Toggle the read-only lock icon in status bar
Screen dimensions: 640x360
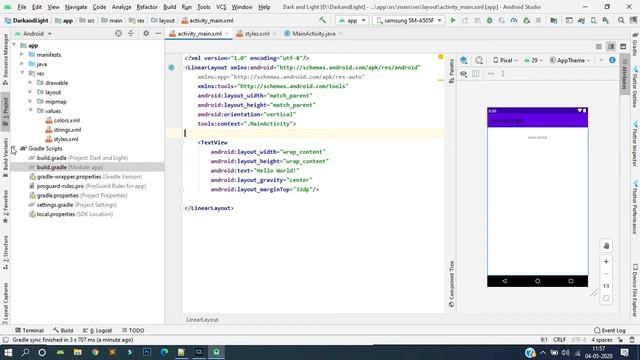620,340
